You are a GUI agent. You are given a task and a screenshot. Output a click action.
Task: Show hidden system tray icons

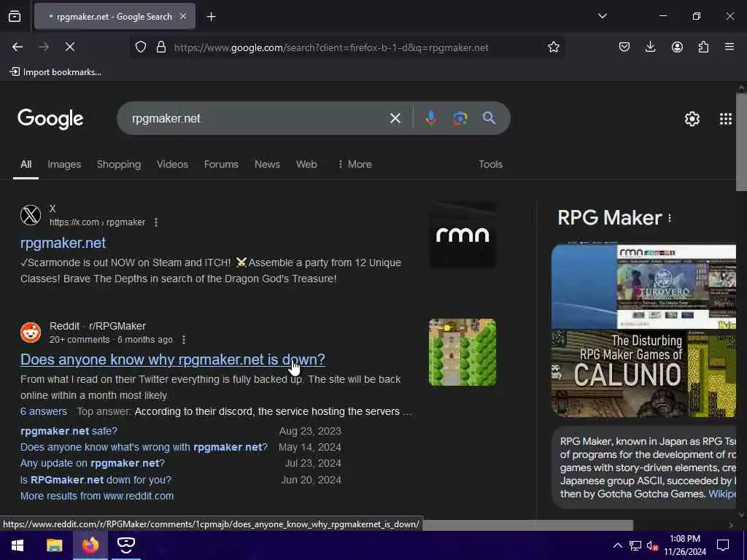click(x=617, y=545)
